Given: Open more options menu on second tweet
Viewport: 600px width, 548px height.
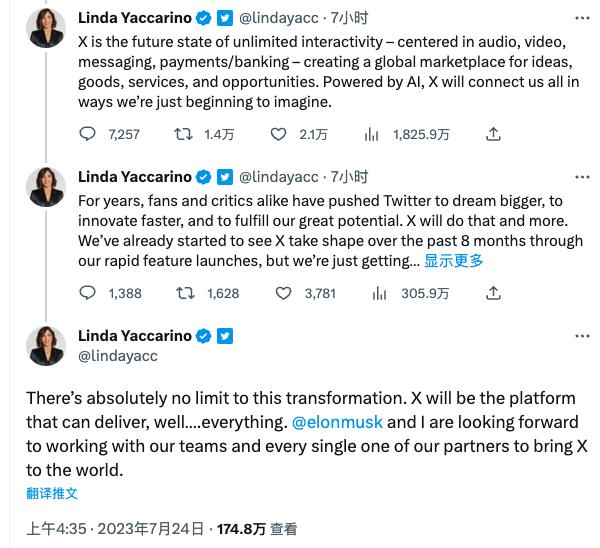Looking at the screenshot, I should 582,177.
